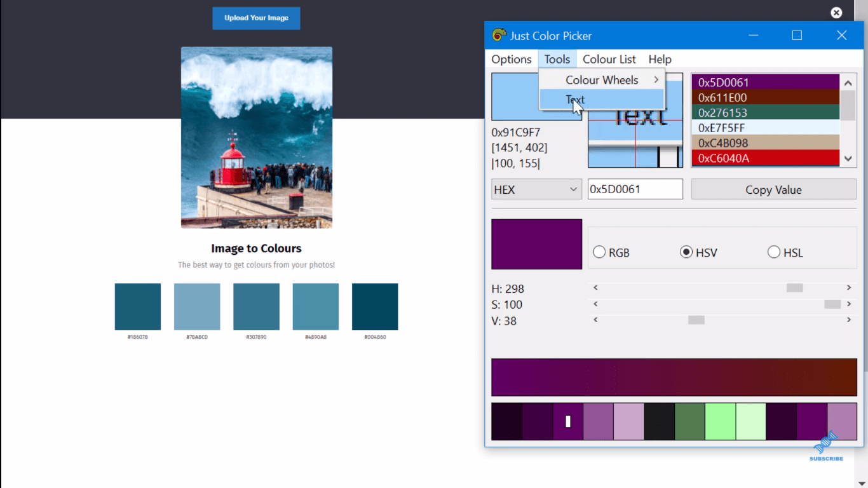The height and width of the screenshot is (488, 868).
Task: Click the "V: 38" value label
Action: (x=504, y=321)
